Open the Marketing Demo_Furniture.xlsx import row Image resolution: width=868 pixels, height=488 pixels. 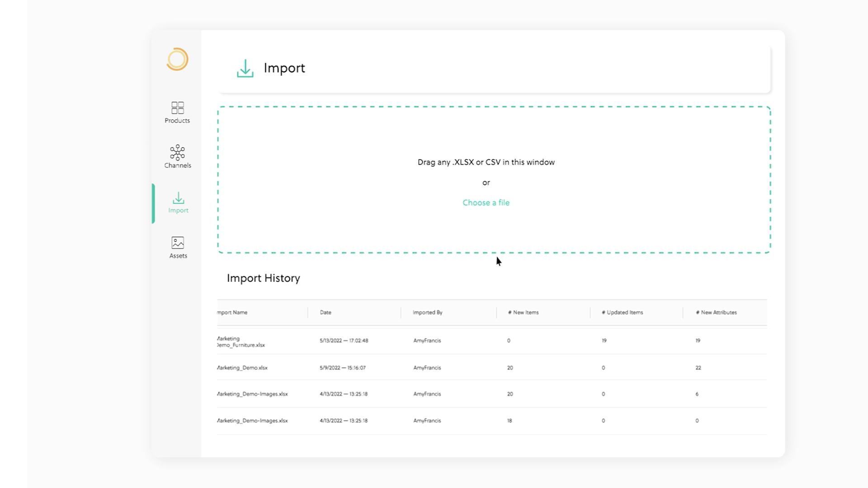click(241, 342)
